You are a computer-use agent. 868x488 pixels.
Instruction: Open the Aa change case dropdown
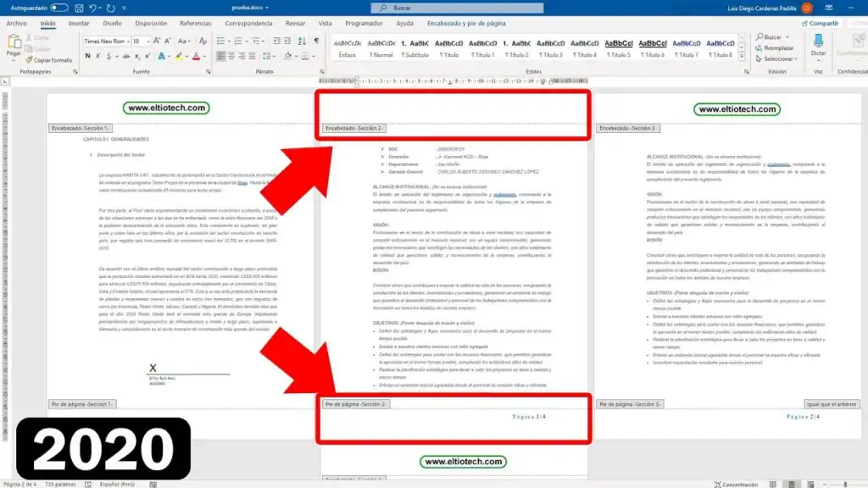[184, 41]
